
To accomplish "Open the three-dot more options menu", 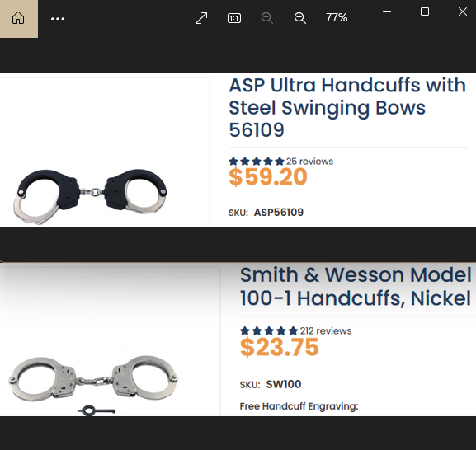I will point(58,18).
